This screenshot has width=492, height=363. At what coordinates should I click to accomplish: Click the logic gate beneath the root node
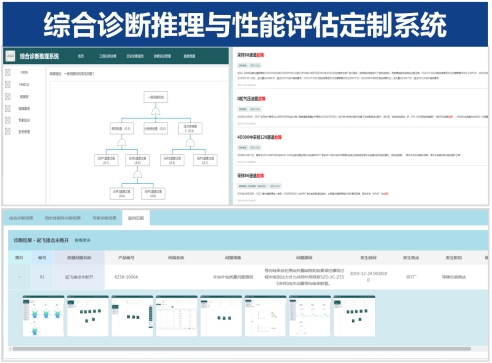click(x=156, y=111)
